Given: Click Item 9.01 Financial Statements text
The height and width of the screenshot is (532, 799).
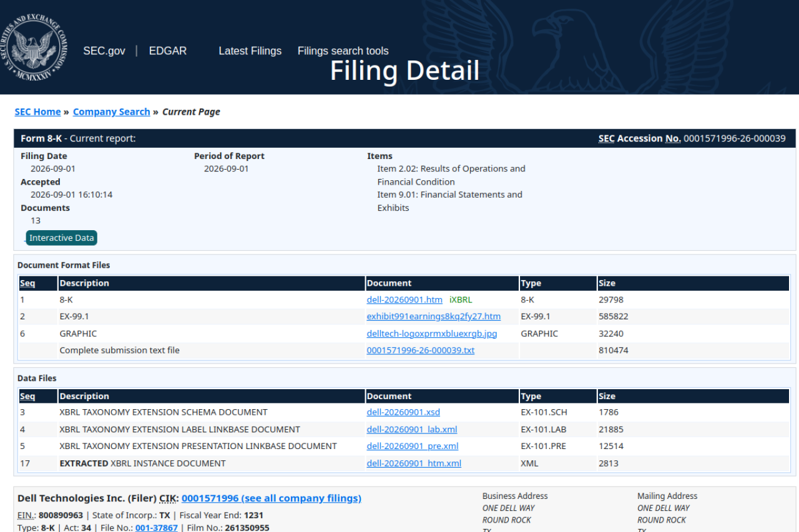Looking at the screenshot, I should (450, 201).
